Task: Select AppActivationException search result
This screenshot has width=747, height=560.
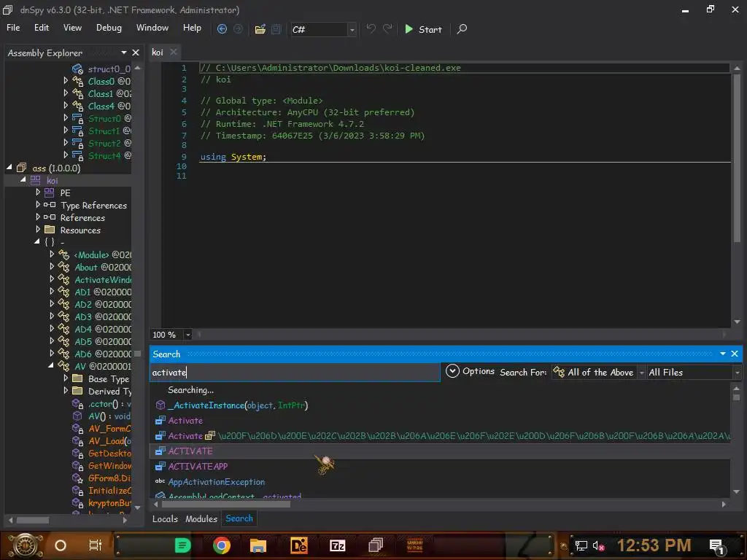Action: (216, 482)
